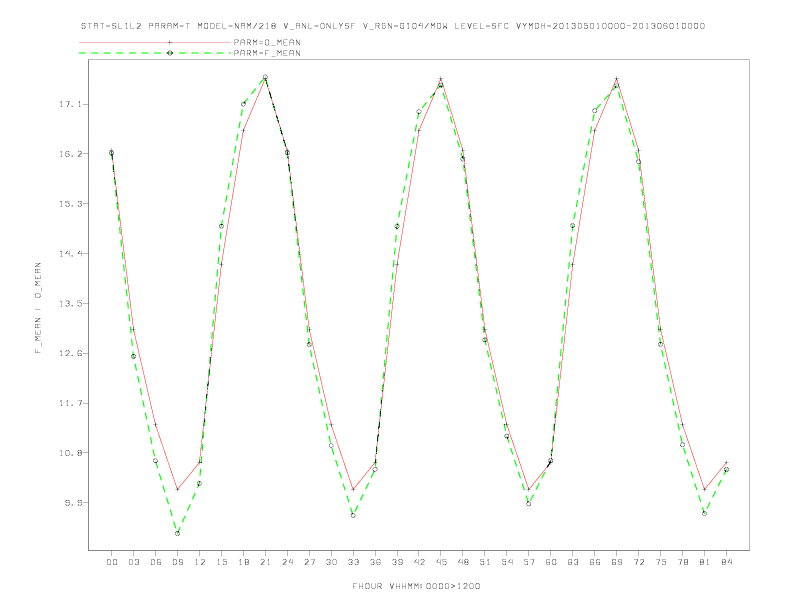
Task: Click the 39 forecast hour tick label
Action: (x=397, y=562)
